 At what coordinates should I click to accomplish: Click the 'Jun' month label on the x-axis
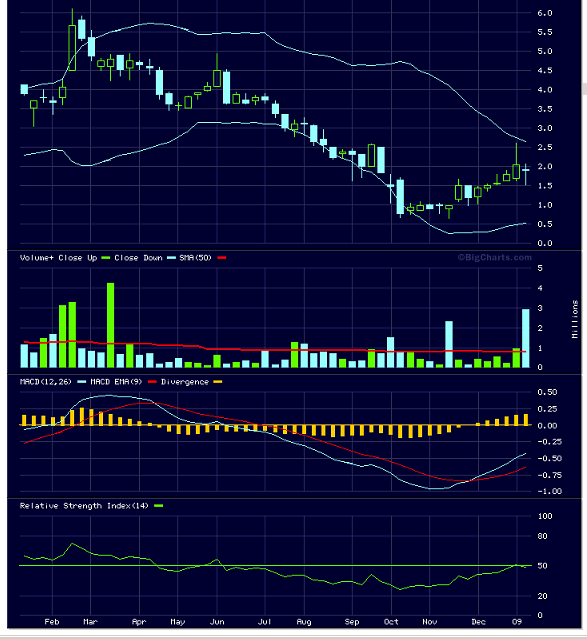[x=217, y=622]
